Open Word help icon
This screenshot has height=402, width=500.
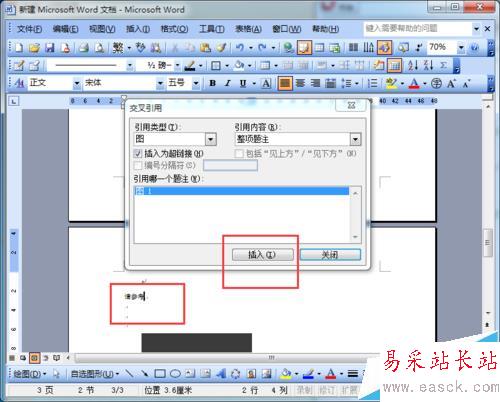(474, 48)
